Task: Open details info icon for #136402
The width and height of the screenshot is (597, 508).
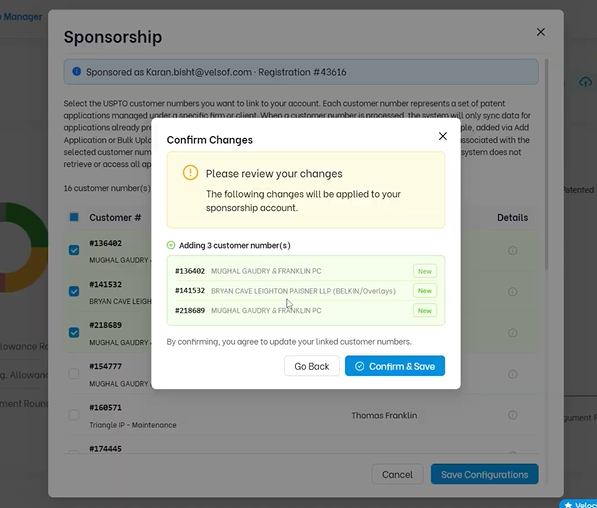Action: (x=512, y=251)
